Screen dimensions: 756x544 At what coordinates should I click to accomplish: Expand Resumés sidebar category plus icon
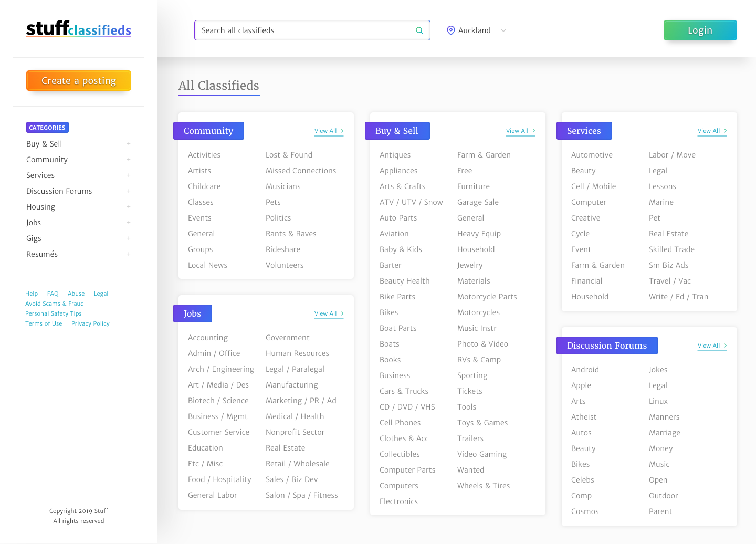pyautogui.click(x=128, y=254)
